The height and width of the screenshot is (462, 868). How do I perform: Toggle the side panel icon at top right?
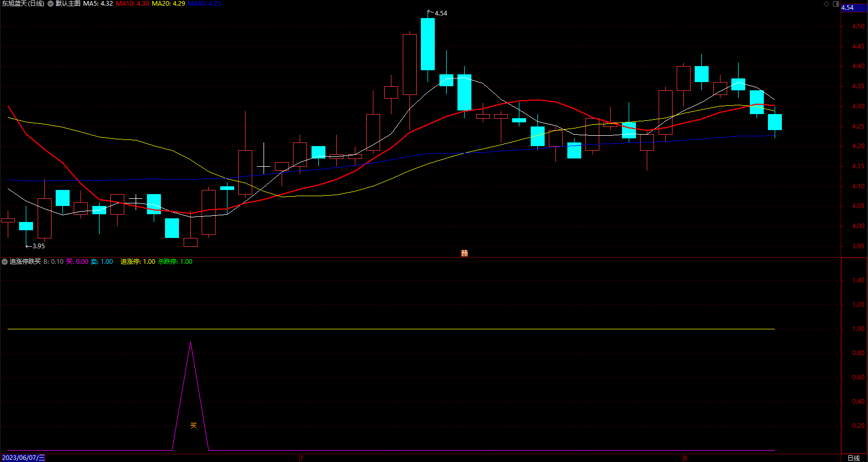(x=836, y=4)
